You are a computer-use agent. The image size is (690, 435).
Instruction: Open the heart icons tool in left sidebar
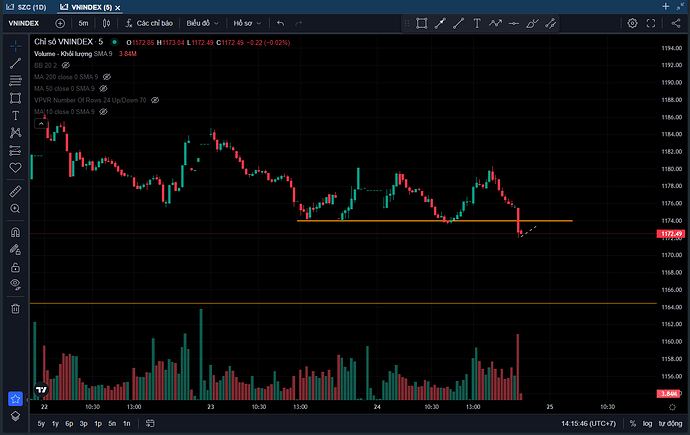pyautogui.click(x=15, y=168)
